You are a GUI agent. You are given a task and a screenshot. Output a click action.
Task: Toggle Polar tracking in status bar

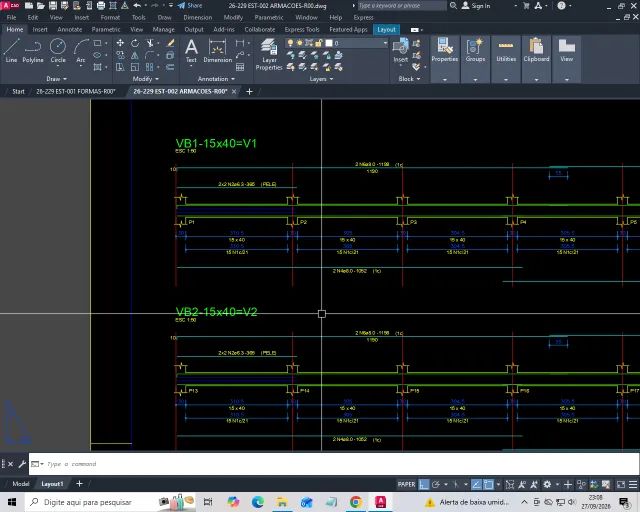436,484
